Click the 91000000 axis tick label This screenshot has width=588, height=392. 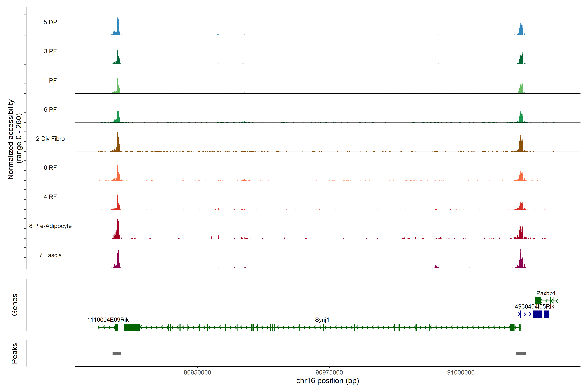461,373
